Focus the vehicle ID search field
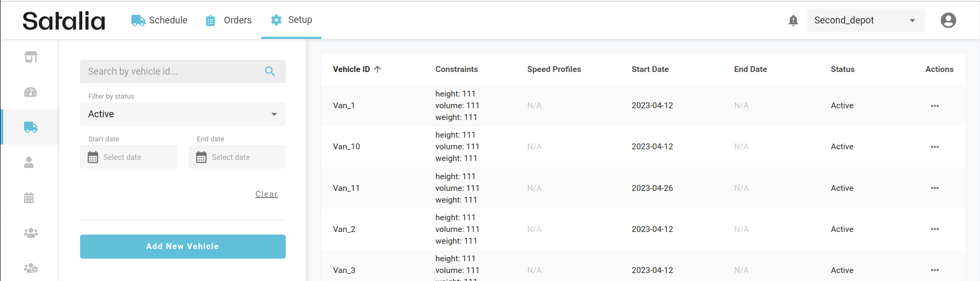Screen dimensions: 980x281 pyautogui.click(x=171, y=71)
